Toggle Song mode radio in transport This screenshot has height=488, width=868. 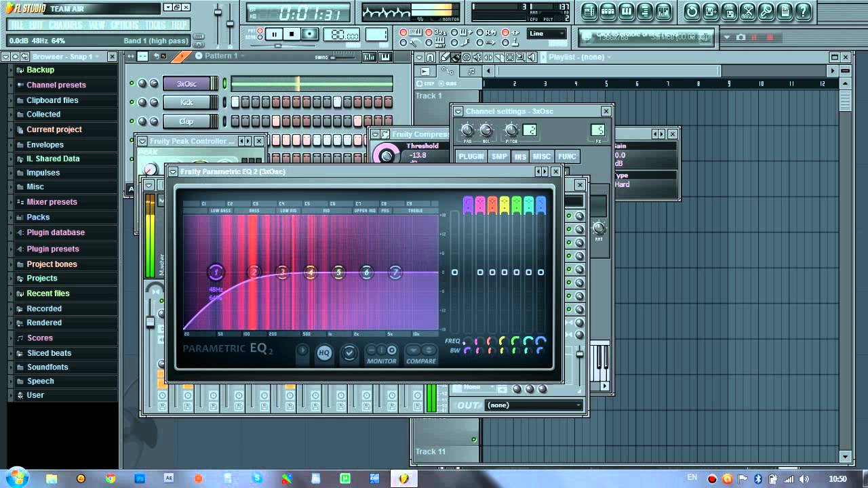260,37
